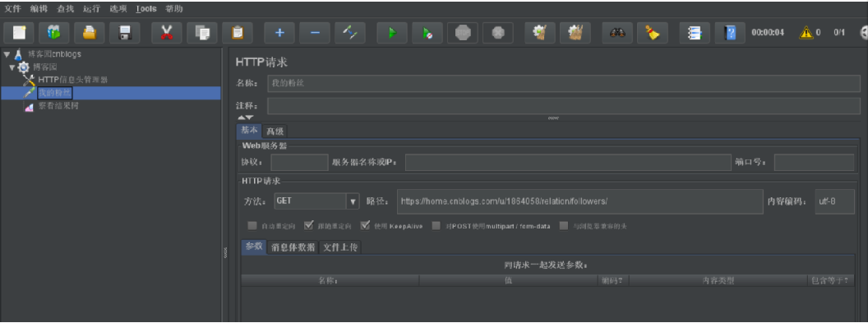Open the 帮助 menu
The width and height of the screenshot is (868, 323).
[x=173, y=9]
